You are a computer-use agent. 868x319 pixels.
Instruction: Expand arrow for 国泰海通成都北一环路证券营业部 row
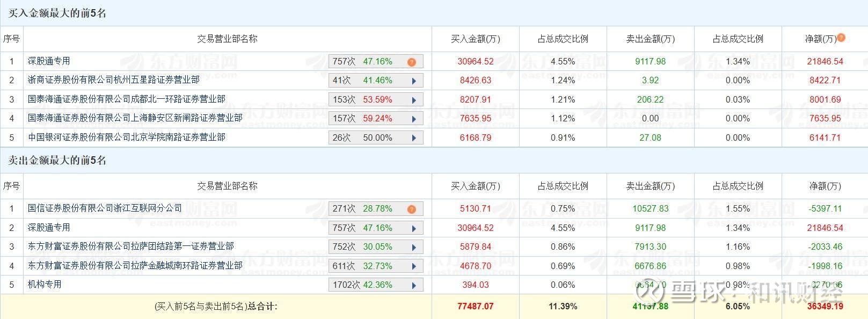414,100
